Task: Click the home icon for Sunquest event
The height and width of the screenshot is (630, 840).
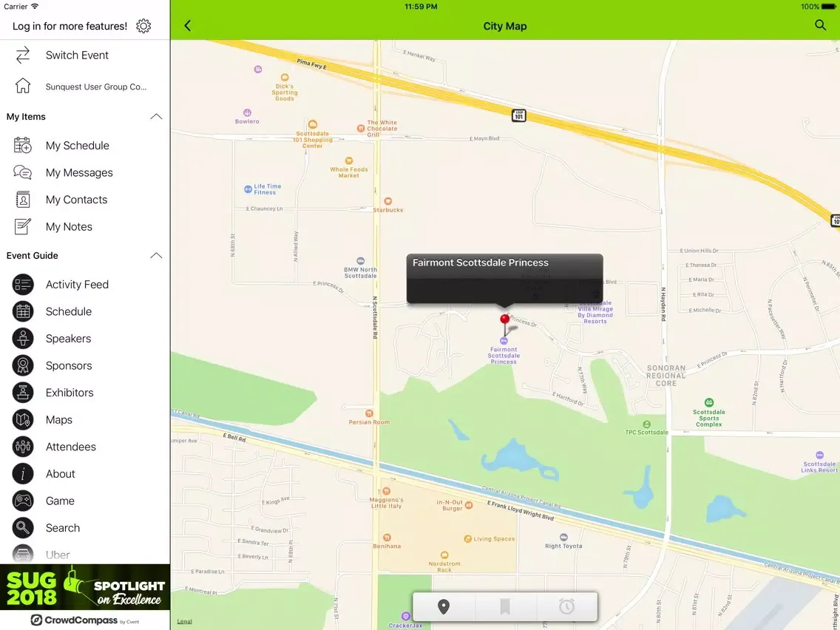Action: pyautogui.click(x=22, y=86)
